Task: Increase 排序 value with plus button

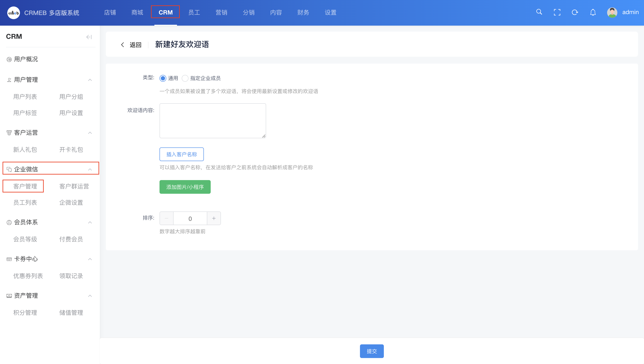Action: [x=214, y=218]
